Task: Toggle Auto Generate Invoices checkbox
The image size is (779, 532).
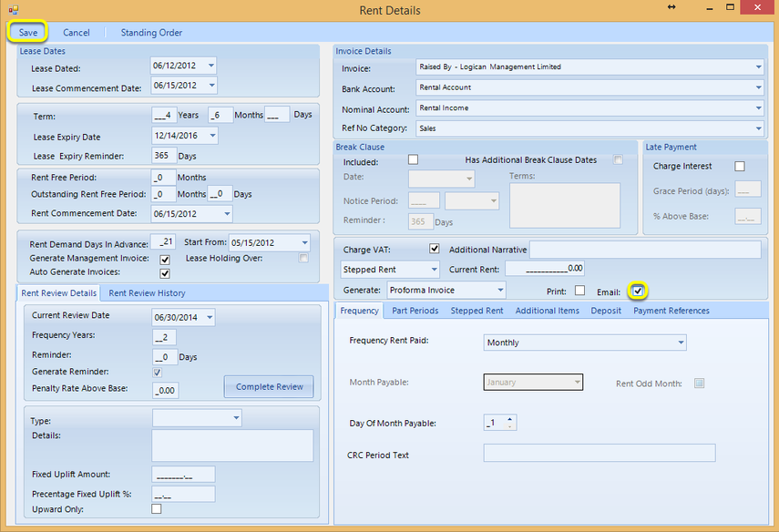Action: point(165,273)
